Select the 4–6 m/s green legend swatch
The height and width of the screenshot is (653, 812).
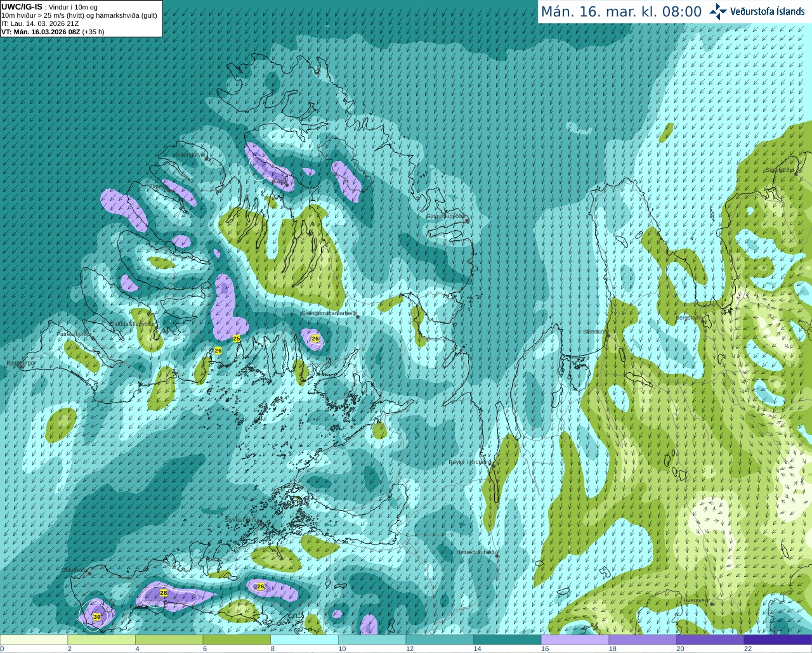point(169,640)
